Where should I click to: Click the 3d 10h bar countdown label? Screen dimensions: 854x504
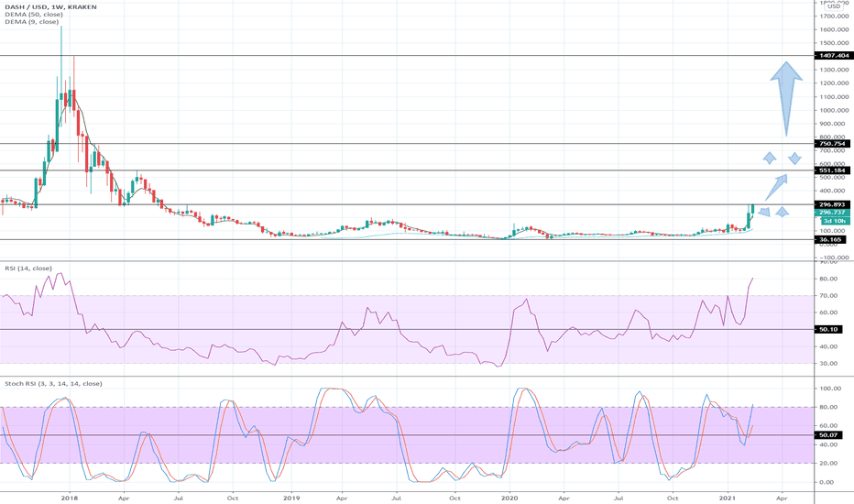pos(835,221)
